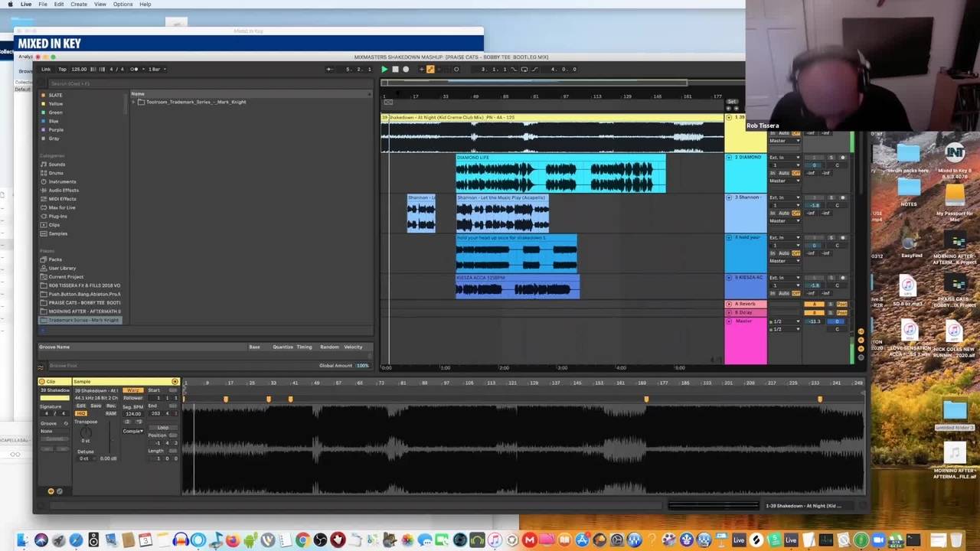Viewport: 980px width, 551px height.
Task: Click the Set locator button
Action: pyautogui.click(x=732, y=102)
